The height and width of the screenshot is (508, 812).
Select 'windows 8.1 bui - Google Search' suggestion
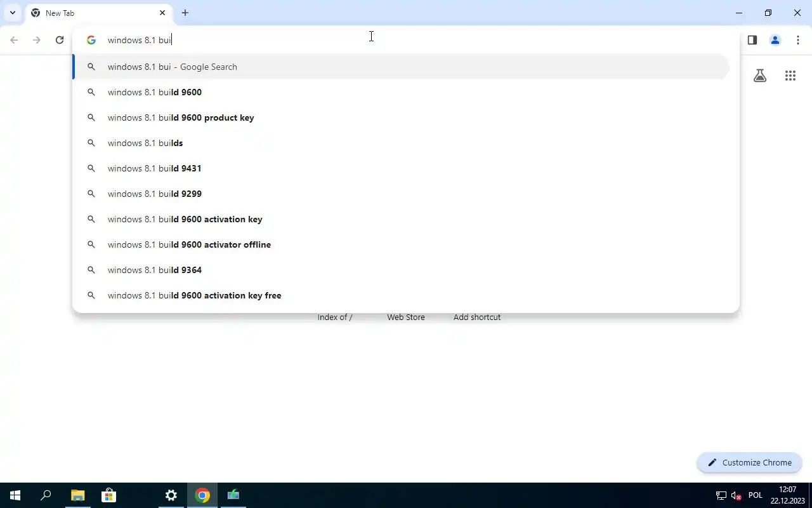tap(401, 67)
